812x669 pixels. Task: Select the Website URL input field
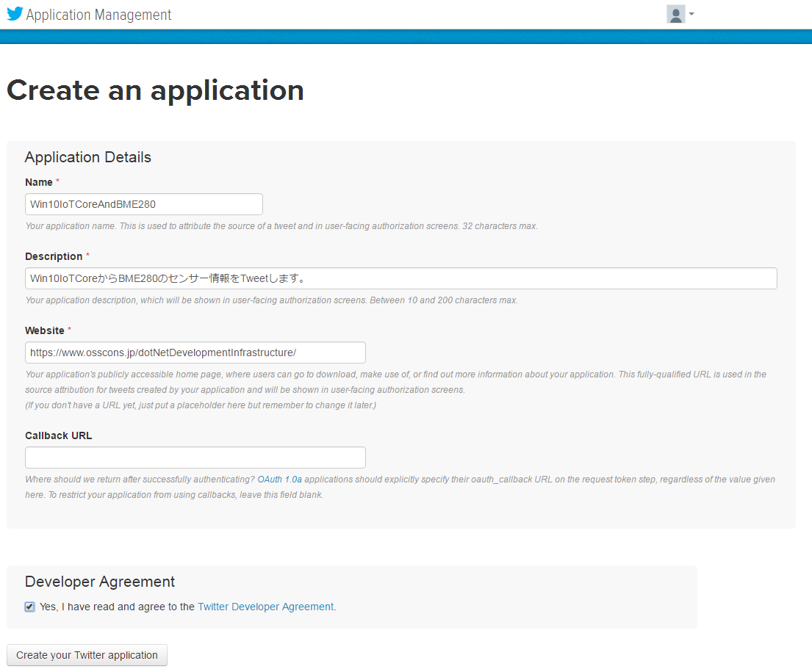pos(195,352)
